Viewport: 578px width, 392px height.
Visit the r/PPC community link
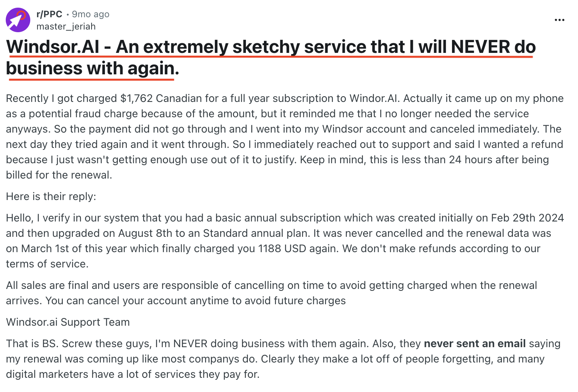pyautogui.click(x=49, y=14)
